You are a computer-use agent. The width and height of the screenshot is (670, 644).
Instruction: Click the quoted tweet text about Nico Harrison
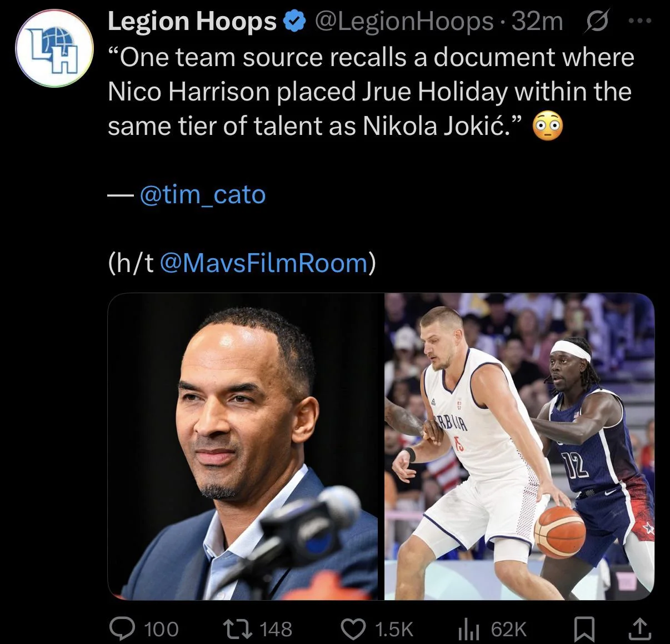[369, 92]
